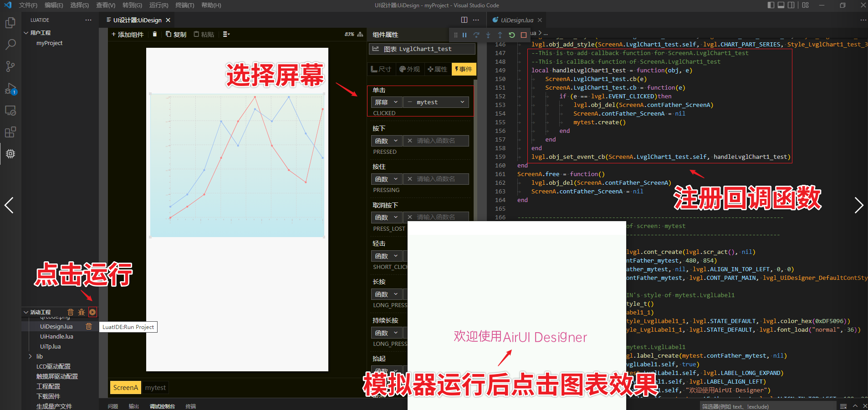The height and width of the screenshot is (410, 868).
Task: Switch to the 外观 properties tab
Action: click(x=409, y=69)
